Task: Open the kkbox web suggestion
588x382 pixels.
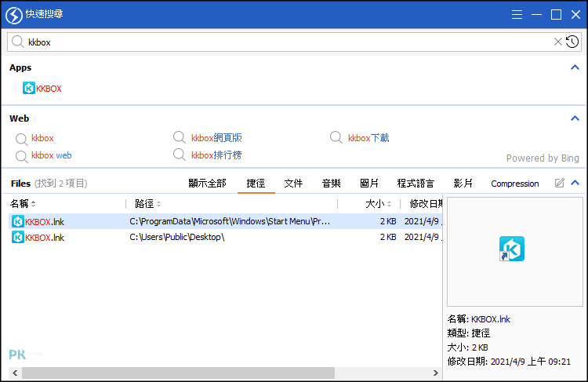Action: (52, 155)
